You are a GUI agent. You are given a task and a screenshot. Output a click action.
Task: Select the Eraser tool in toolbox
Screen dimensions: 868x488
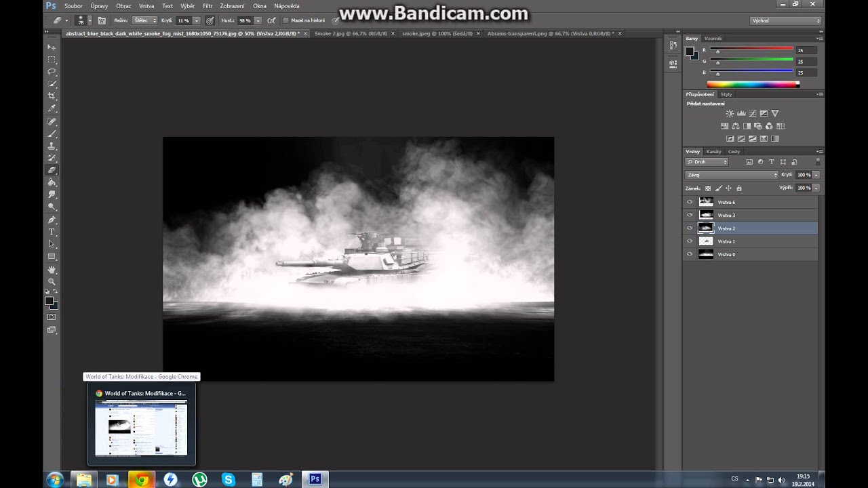[52, 170]
